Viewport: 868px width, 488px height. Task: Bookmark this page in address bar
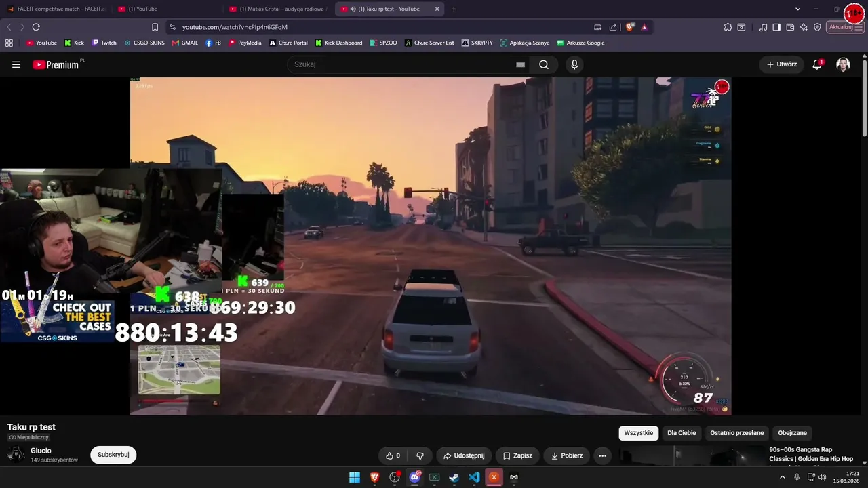point(155,27)
